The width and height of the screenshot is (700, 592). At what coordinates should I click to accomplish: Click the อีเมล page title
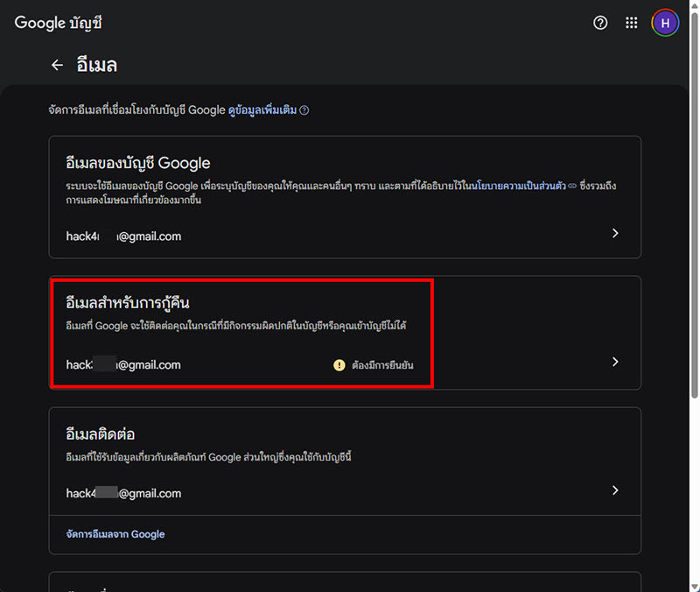(x=97, y=65)
